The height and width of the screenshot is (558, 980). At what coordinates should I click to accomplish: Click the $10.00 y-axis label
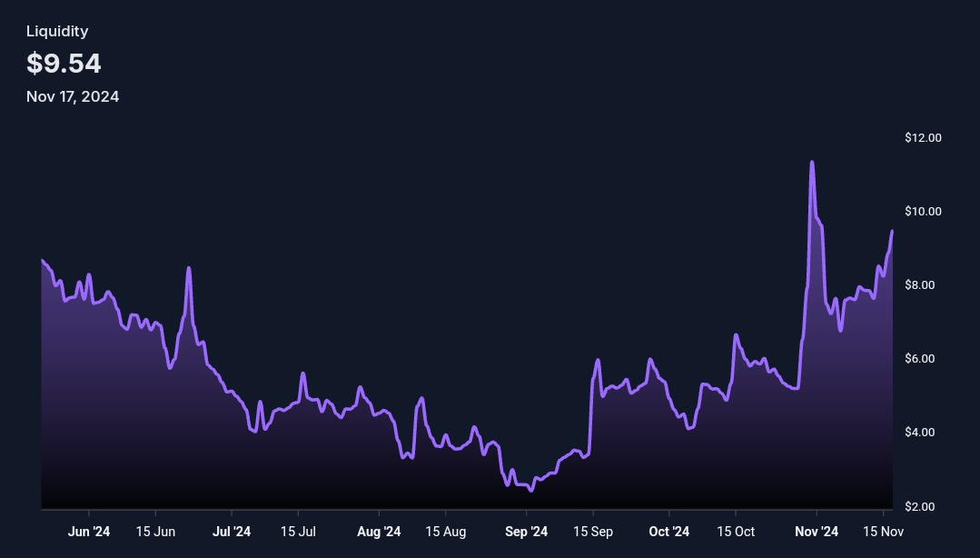[x=923, y=212]
